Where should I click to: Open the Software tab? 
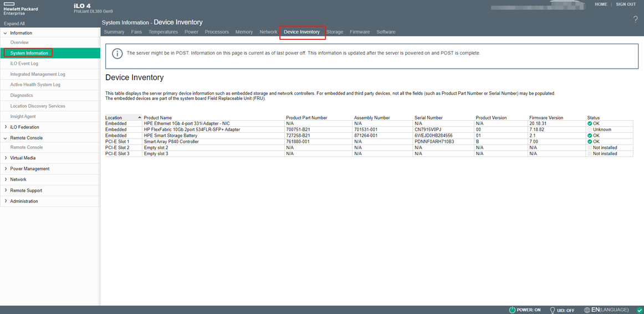click(386, 32)
